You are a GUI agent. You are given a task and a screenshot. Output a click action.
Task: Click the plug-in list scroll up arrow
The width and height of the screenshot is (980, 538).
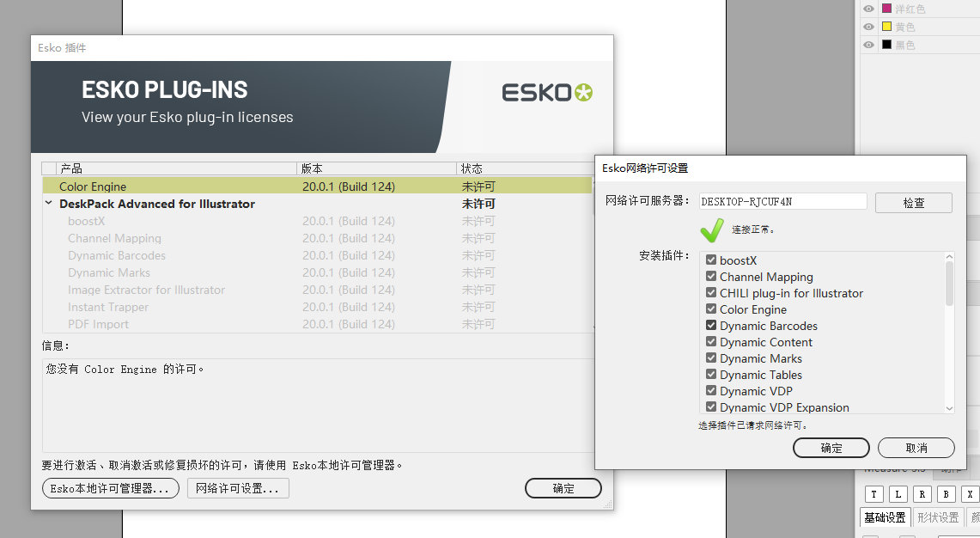point(949,256)
